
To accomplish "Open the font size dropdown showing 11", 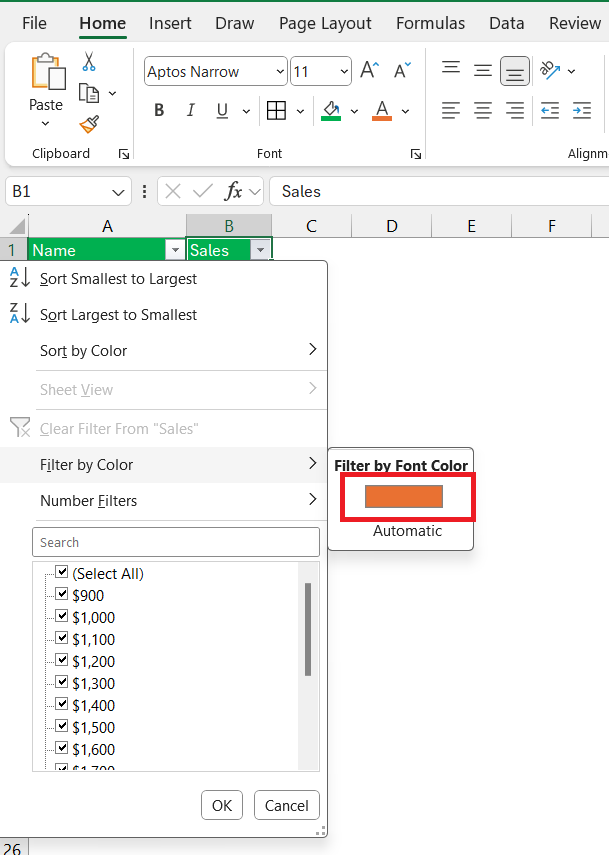I will 344,71.
